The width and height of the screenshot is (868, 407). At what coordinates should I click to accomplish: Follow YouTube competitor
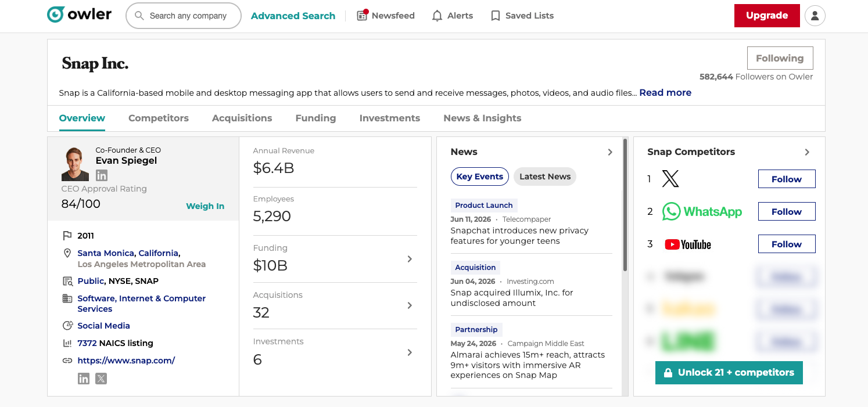tap(787, 244)
